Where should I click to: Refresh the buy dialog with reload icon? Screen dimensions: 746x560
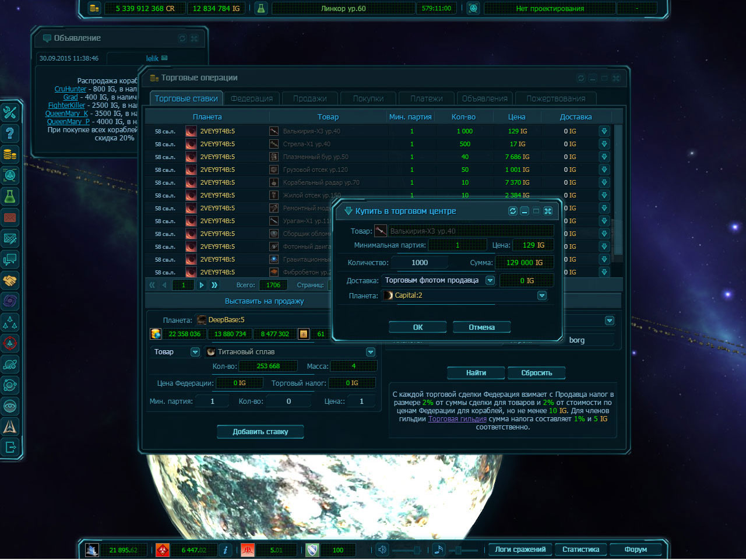(513, 211)
